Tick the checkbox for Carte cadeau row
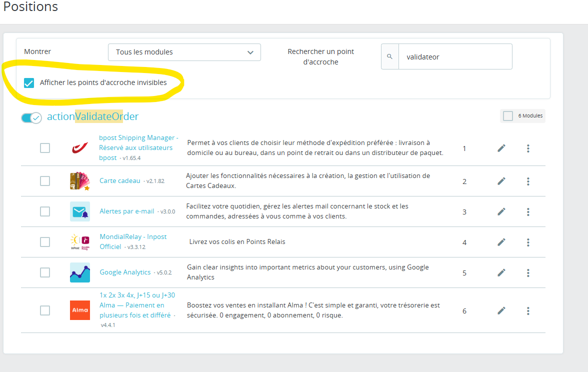Viewport: 588px width, 372px height. point(45,181)
